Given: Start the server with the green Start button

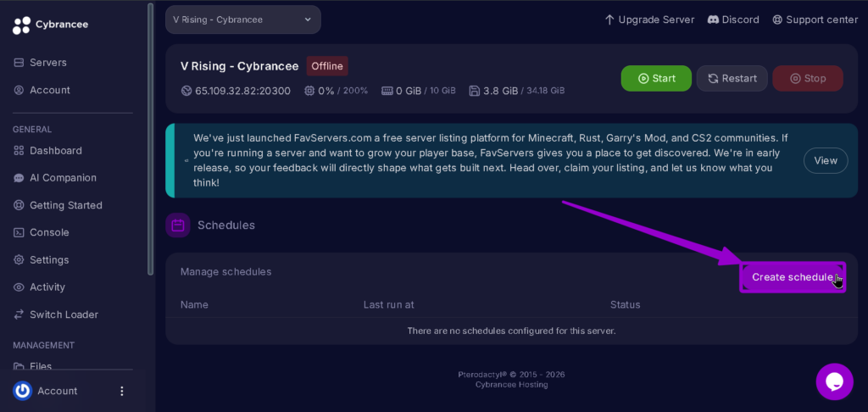Looking at the screenshot, I should coord(656,78).
